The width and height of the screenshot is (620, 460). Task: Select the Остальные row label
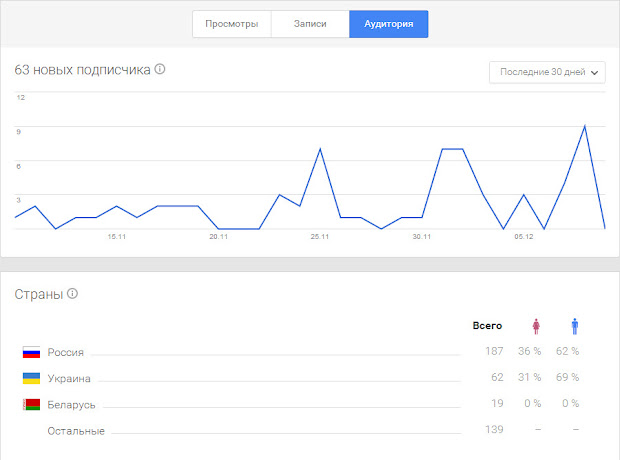[76, 431]
